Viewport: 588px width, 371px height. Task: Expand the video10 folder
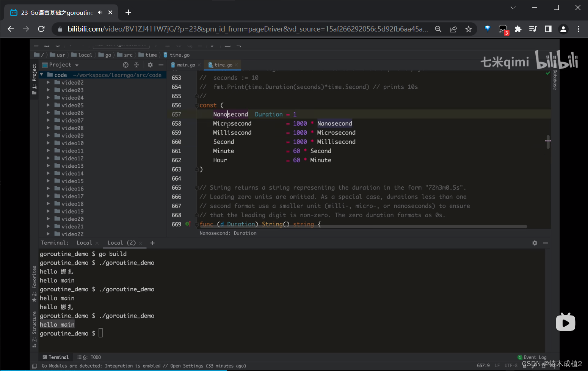(x=48, y=143)
